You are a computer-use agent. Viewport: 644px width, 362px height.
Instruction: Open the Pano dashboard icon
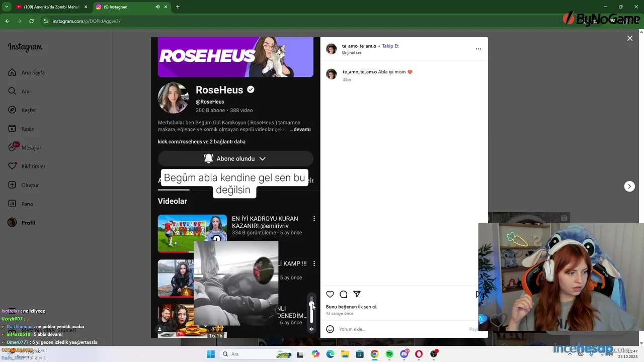[12, 204]
